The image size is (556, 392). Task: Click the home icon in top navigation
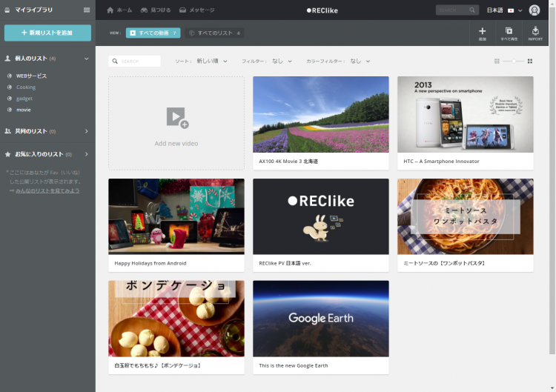(x=110, y=10)
